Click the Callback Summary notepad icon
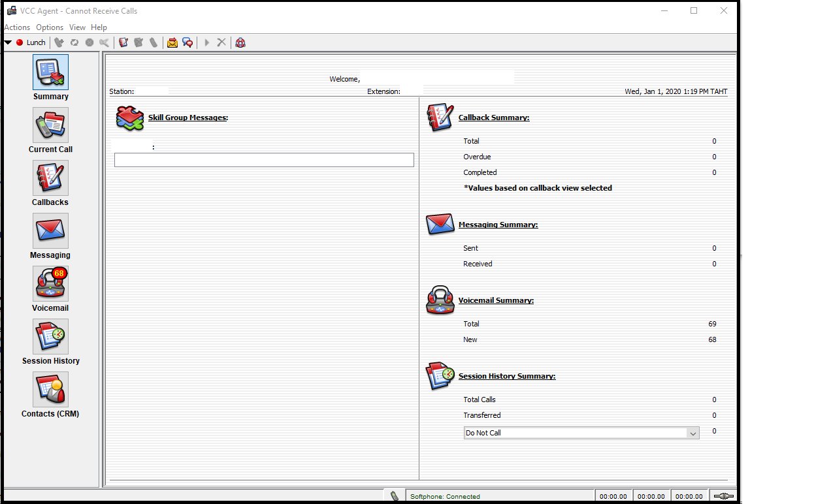Image resolution: width=831 pixels, height=504 pixels. tap(440, 118)
